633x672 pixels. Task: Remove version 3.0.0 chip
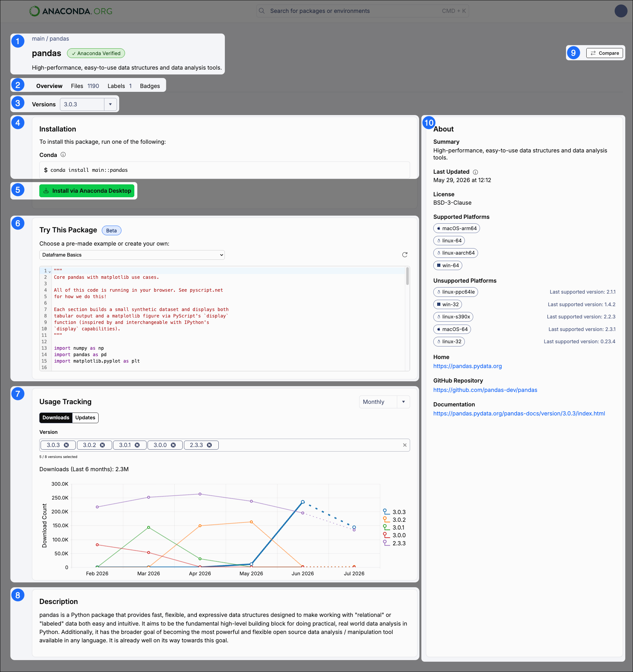(x=173, y=445)
